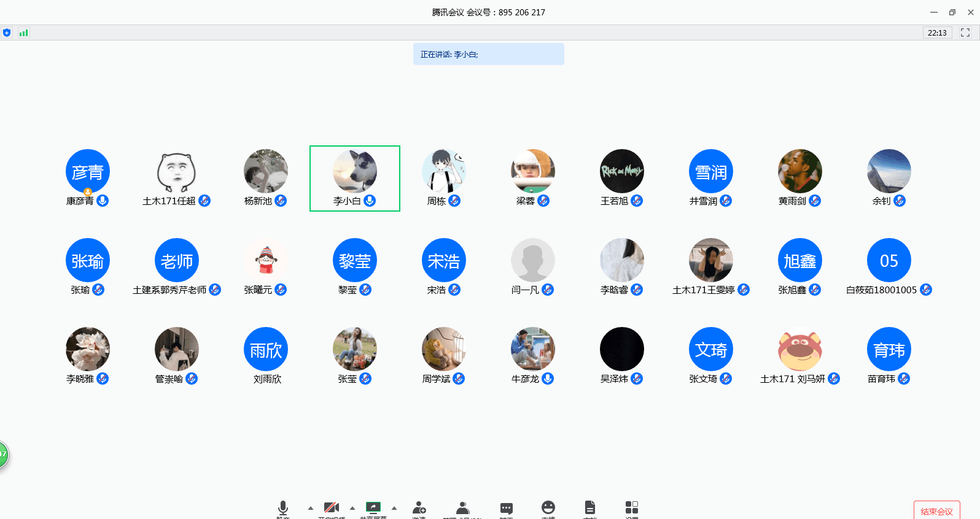The width and height of the screenshot is (980, 519).
Task: Open the emoji reactions icon
Action: [548, 508]
